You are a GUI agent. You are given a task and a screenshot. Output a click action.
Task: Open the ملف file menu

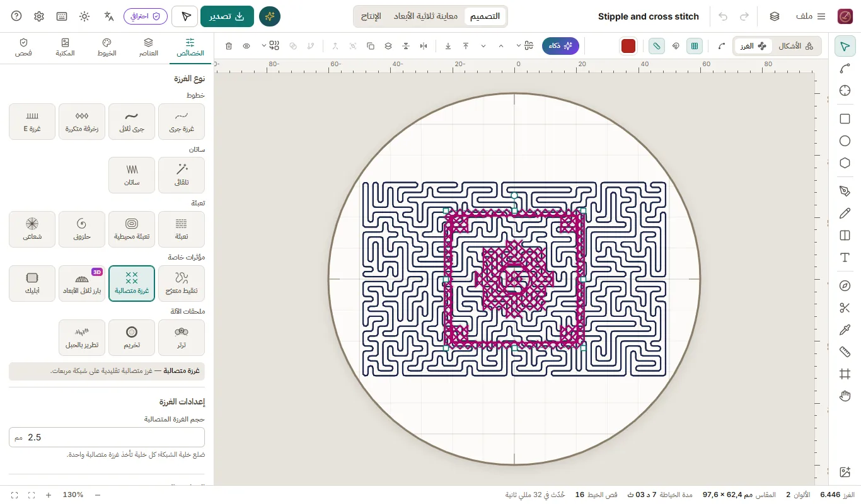pyautogui.click(x=811, y=16)
